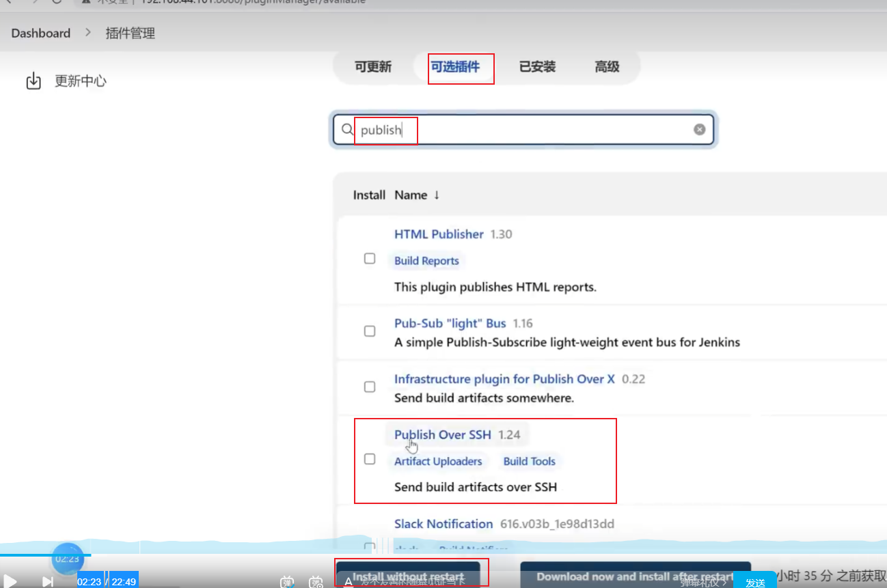Screen dimensions: 887x588
Task: Click HTML Publisher version 1.30 text
Action: (501, 234)
